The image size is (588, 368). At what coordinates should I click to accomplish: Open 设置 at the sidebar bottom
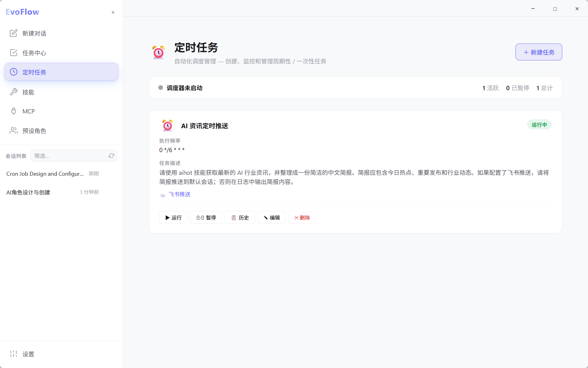[x=61, y=354]
